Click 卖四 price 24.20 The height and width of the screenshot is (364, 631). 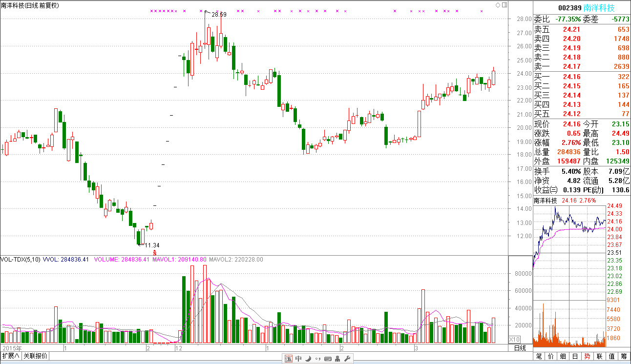tap(572, 39)
